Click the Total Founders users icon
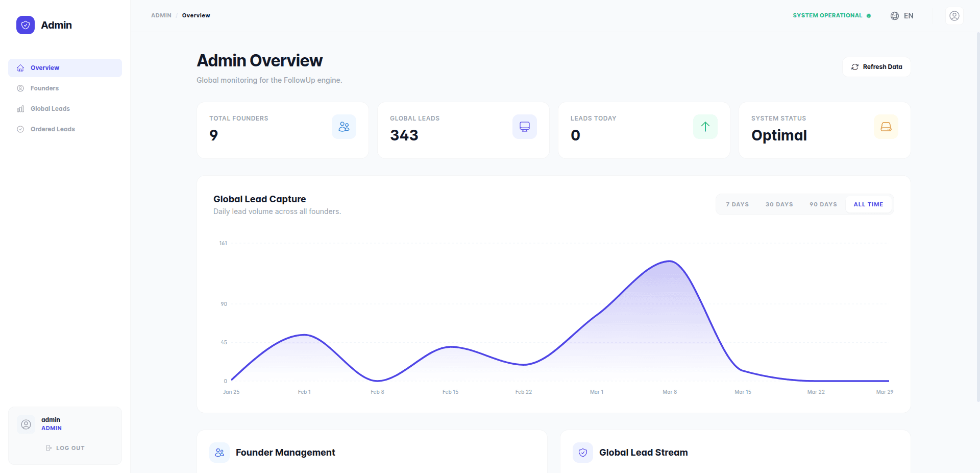This screenshot has width=980, height=473. [344, 127]
